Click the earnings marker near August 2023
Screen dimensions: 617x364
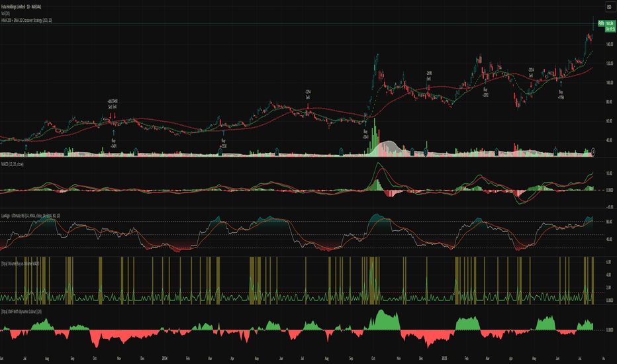click(66, 152)
